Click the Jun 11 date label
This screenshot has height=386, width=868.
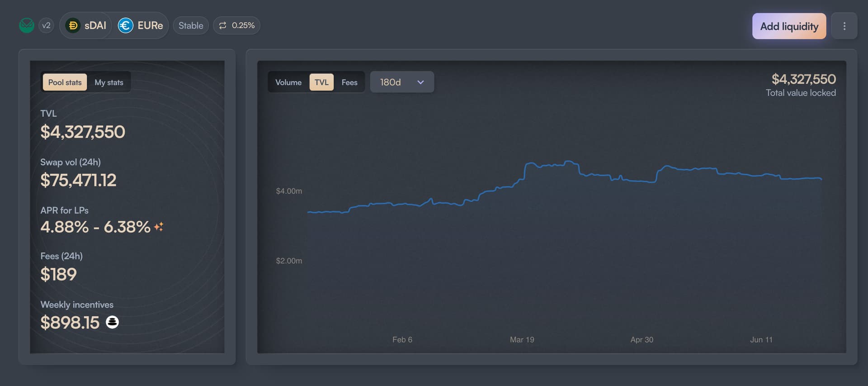(761, 339)
